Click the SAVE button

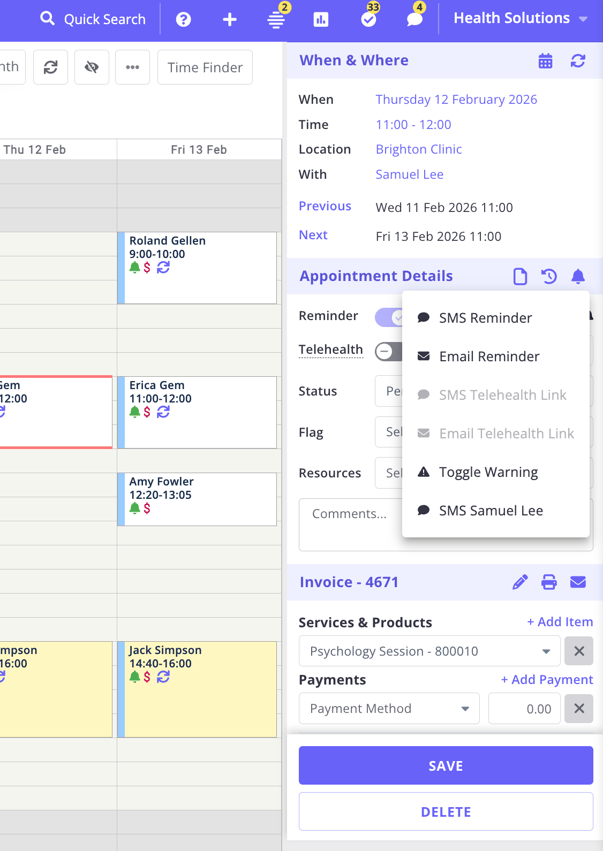pyautogui.click(x=445, y=766)
